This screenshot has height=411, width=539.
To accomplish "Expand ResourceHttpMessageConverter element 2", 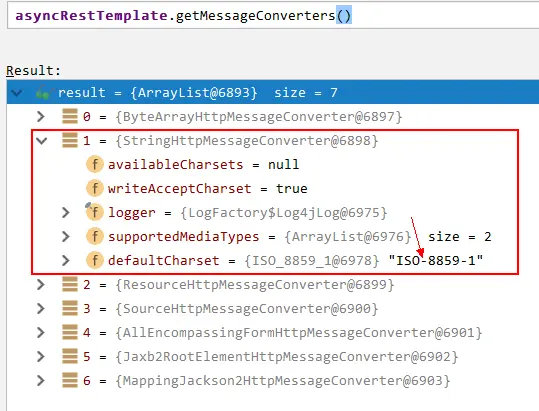I will point(41,285).
